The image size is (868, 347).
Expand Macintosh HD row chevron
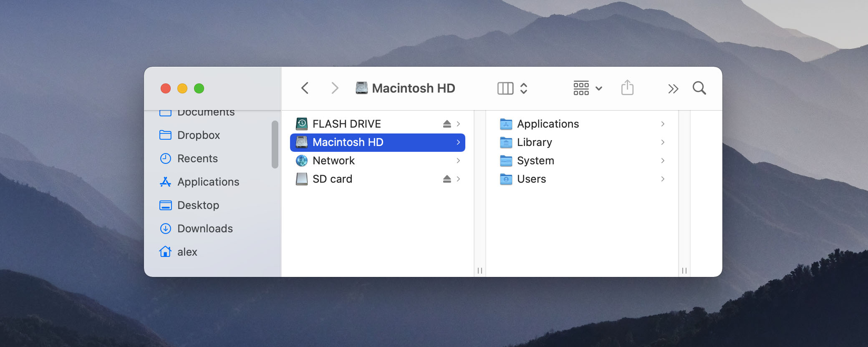458,142
